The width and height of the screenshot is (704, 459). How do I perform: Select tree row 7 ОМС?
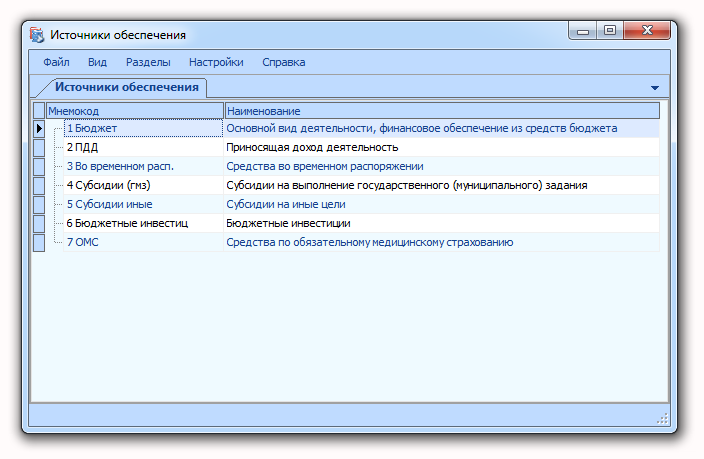[x=143, y=242]
